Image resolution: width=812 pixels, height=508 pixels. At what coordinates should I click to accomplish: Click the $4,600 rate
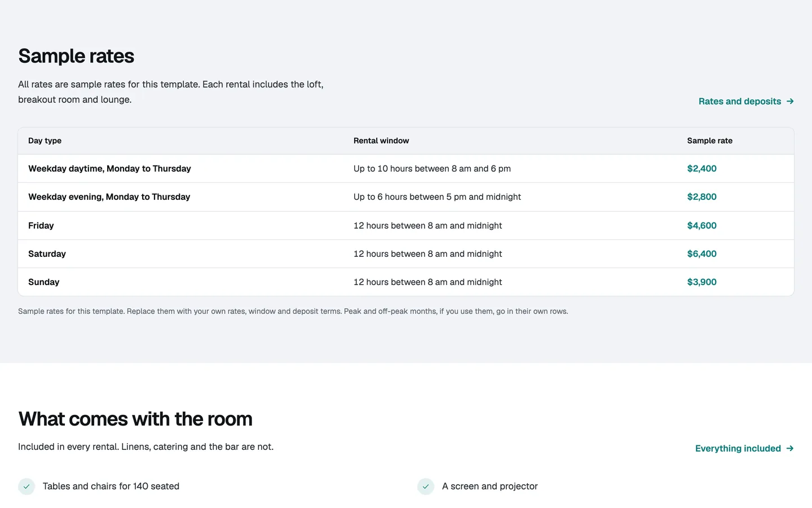click(702, 226)
